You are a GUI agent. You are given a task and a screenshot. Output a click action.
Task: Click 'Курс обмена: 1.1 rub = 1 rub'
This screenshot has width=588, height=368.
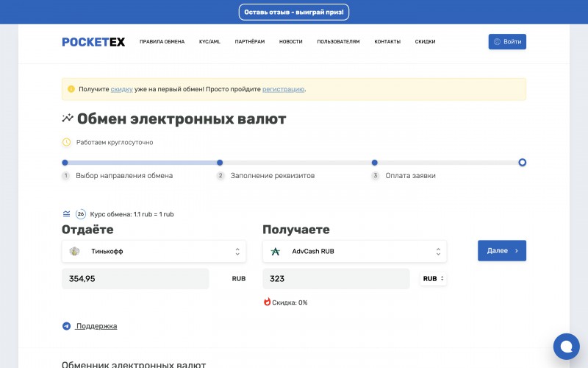132,214
